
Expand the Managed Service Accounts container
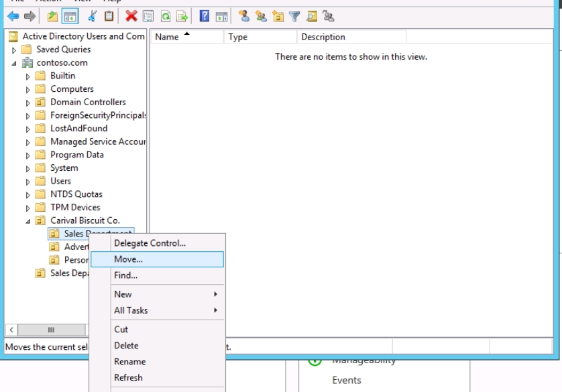[x=27, y=143]
